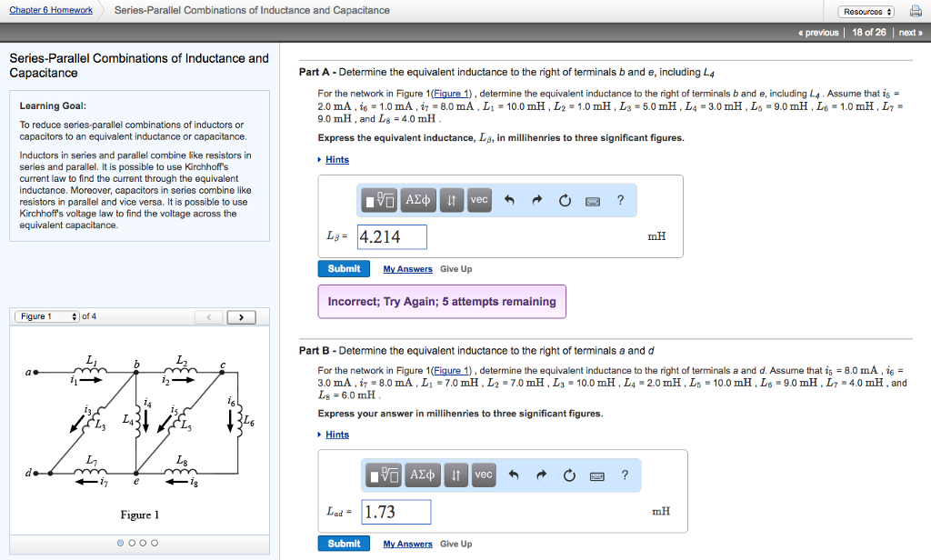Insert a vector using the vec icon in Part A

[x=479, y=200]
